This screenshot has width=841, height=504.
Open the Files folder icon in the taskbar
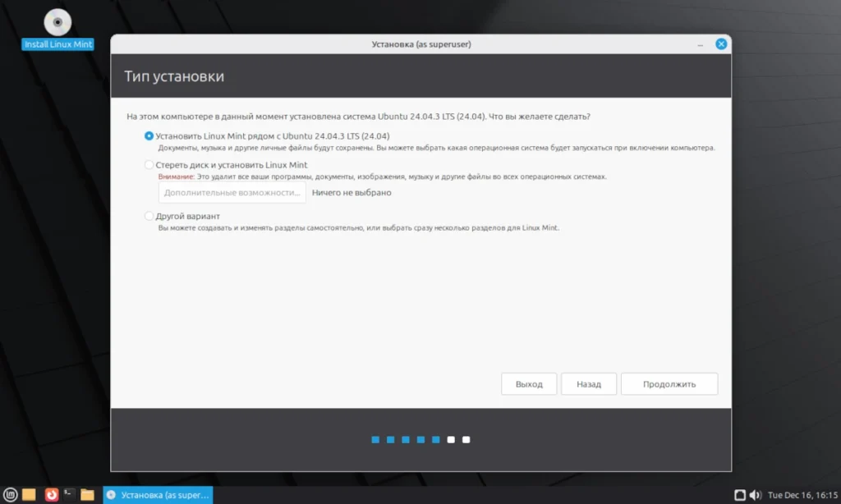click(x=87, y=494)
